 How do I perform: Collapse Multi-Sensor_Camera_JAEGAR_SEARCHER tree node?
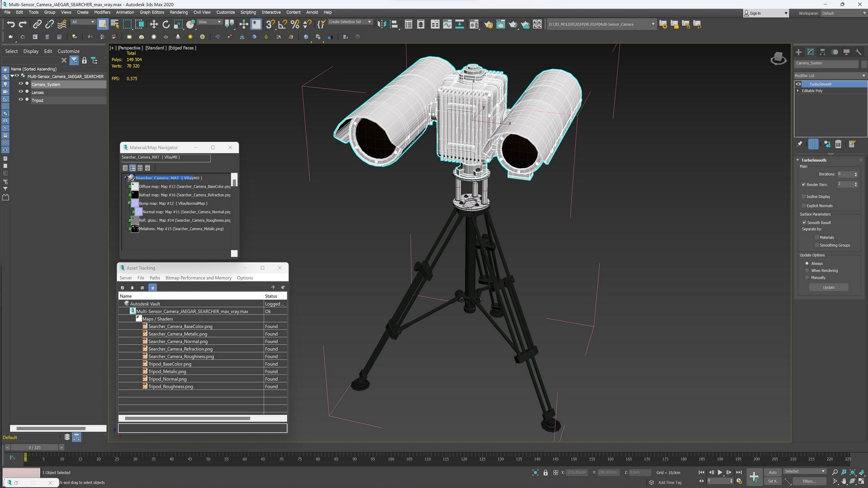(12, 76)
